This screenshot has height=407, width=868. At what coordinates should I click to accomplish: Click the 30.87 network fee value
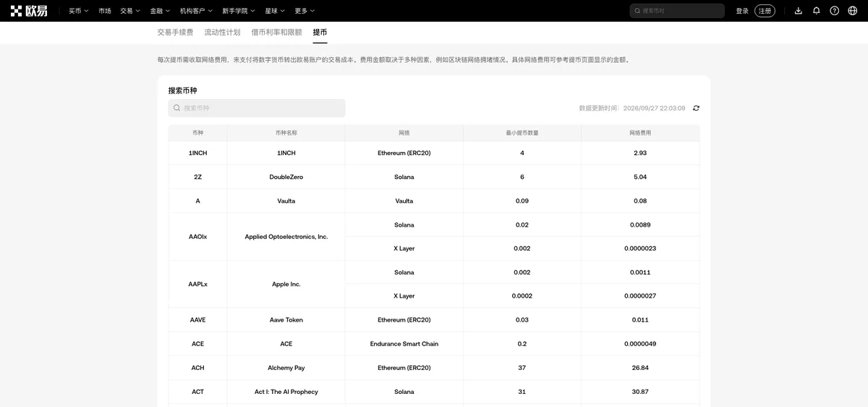640,392
